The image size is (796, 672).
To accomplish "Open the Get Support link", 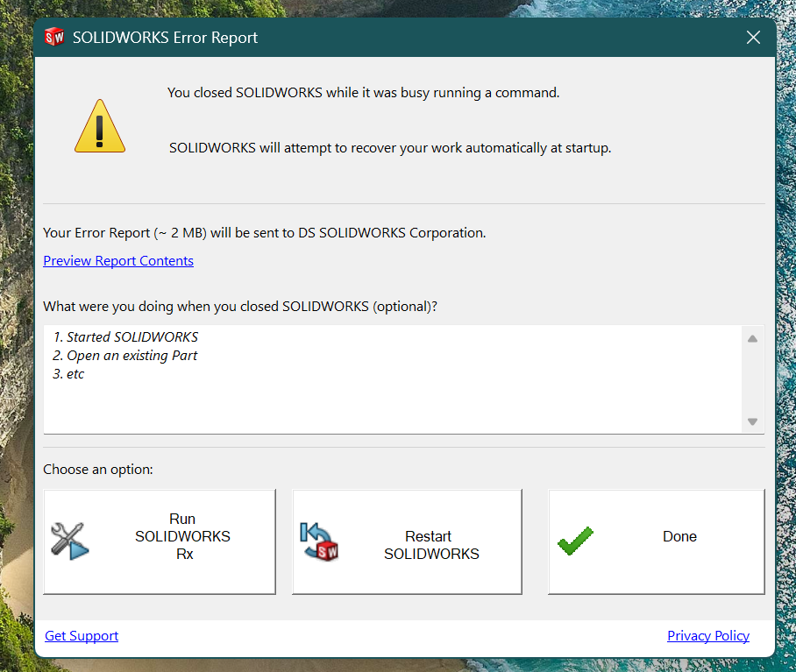I will coord(82,636).
